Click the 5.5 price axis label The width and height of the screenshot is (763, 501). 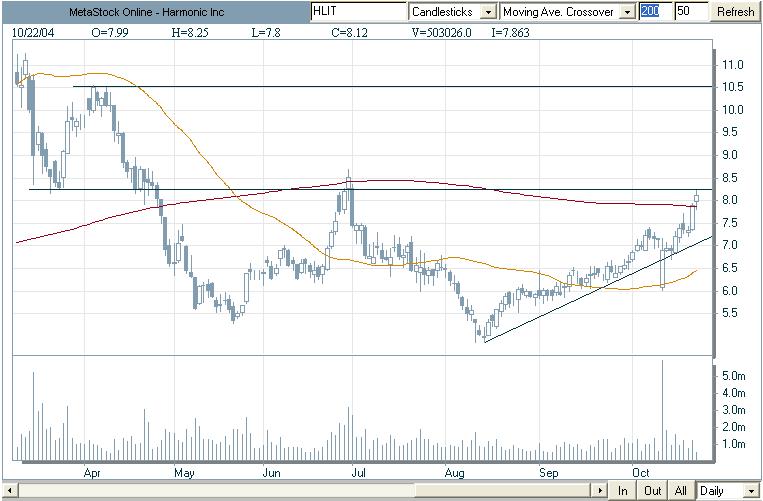[732, 314]
